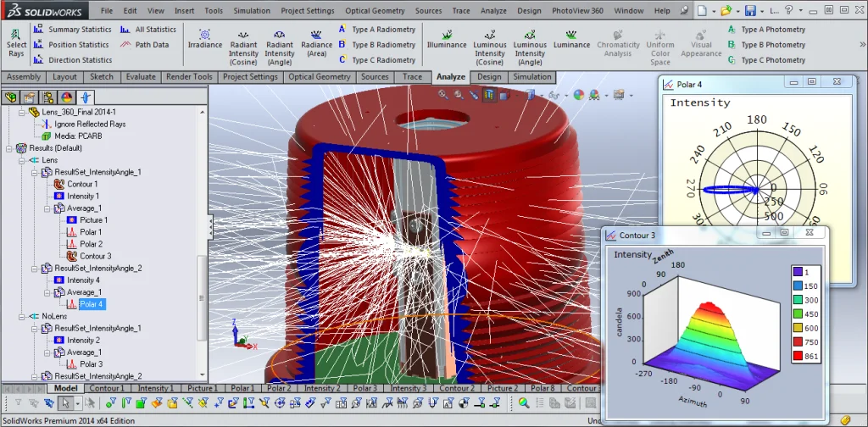The image size is (868, 427).
Task: Click Summary Statistics button
Action: click(x=73, y=30)
